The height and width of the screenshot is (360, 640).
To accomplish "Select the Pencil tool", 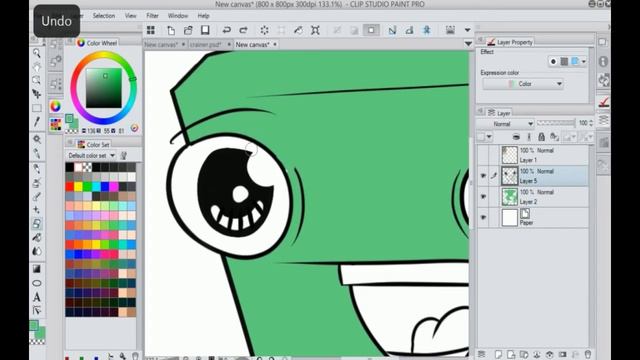I will 37,168.
